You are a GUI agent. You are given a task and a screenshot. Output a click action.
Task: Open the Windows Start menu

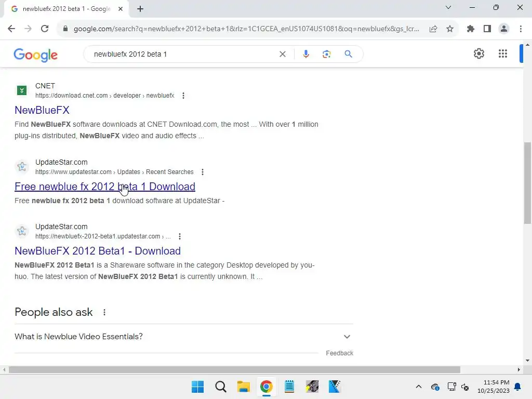198,387
